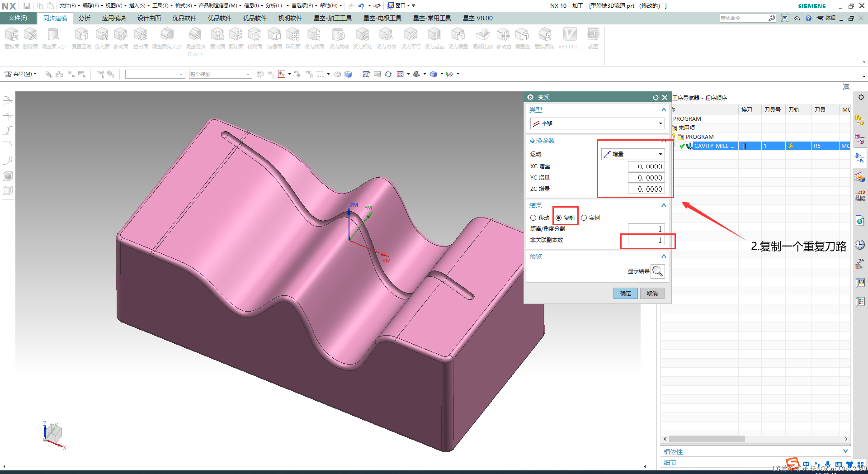Select the 实例 radio button
The width and height of the screenshot is (868, 474).
[x=584, y=218]
